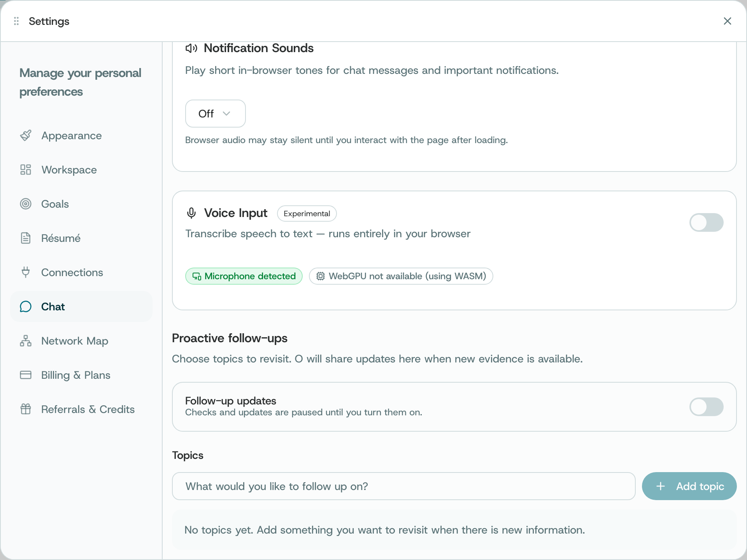Click the Proactive follow-ups heading
The width and height of the screenshot is (747, 560).
pos(230,338)
